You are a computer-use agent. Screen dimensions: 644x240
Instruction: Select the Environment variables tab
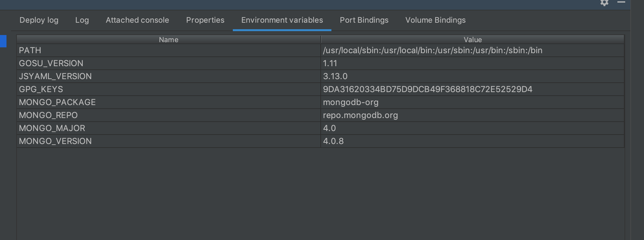282,20
